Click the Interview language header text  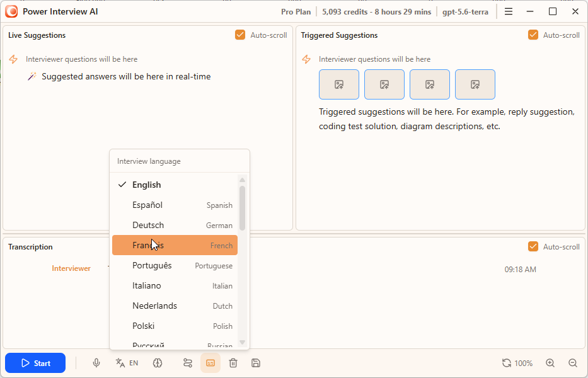tap(149, 161)
